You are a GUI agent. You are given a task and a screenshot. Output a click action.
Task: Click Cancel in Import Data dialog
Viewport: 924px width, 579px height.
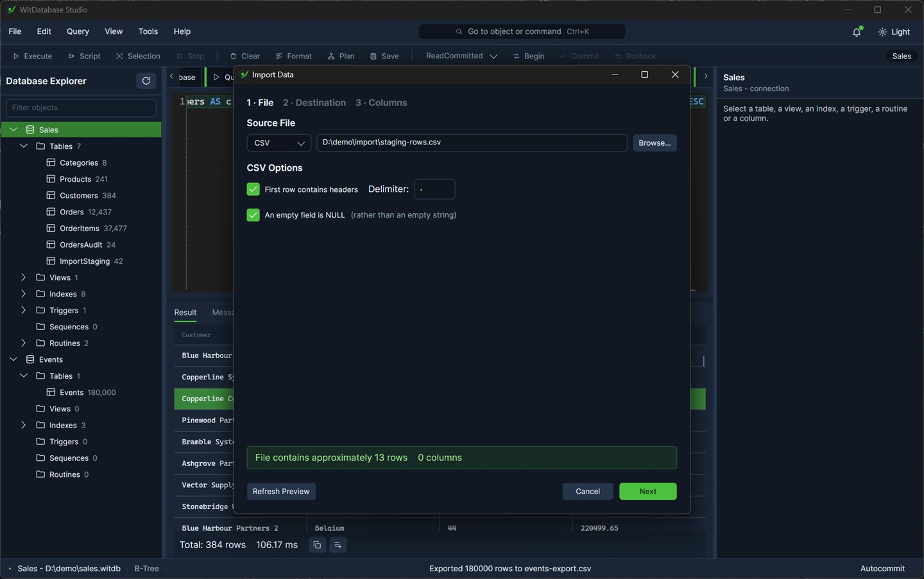[x=588, y=492]
